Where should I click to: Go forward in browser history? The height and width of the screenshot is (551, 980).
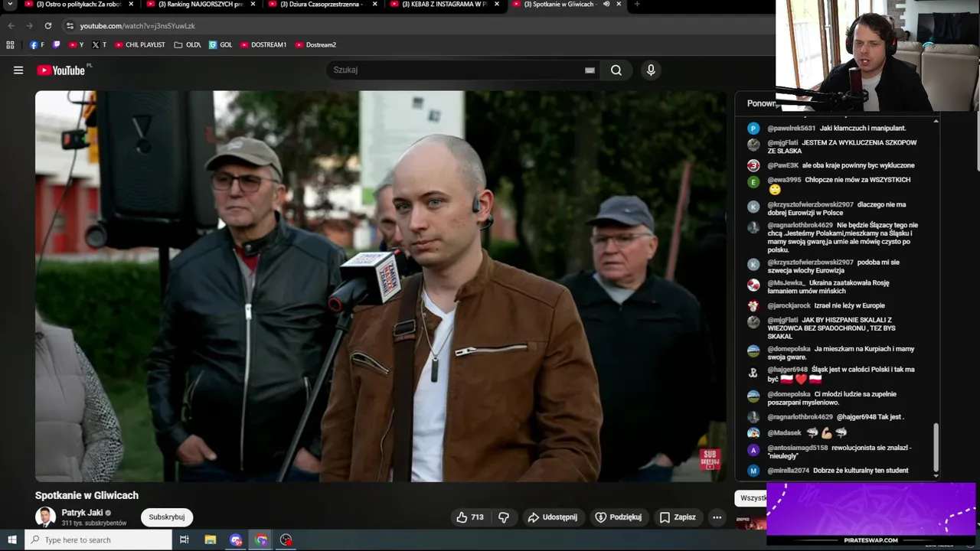(x=29, y=25)
